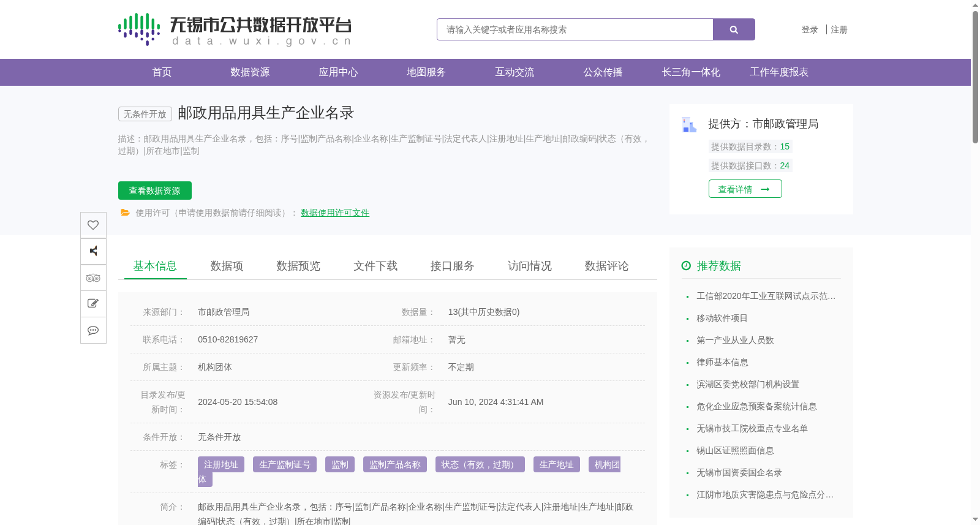This screenshot has height=525, width=980.
Task: Select the 基本信息 tab
Action: point(155,266)
